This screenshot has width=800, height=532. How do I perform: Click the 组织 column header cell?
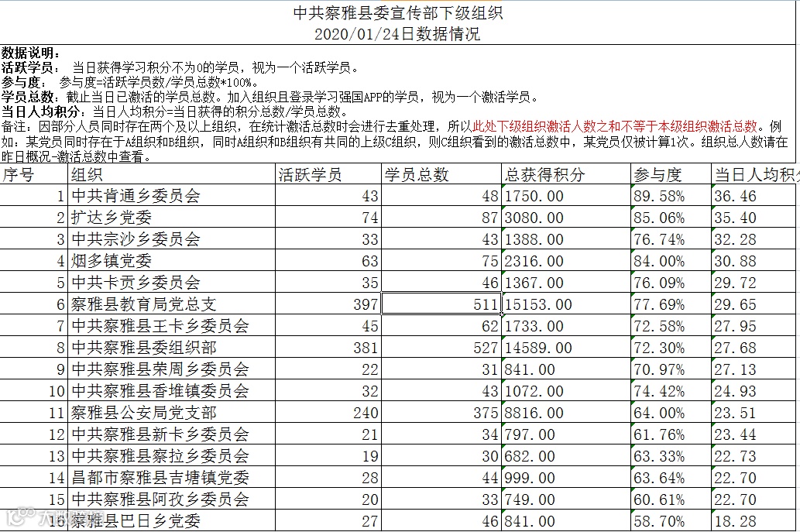pos(171,175)
